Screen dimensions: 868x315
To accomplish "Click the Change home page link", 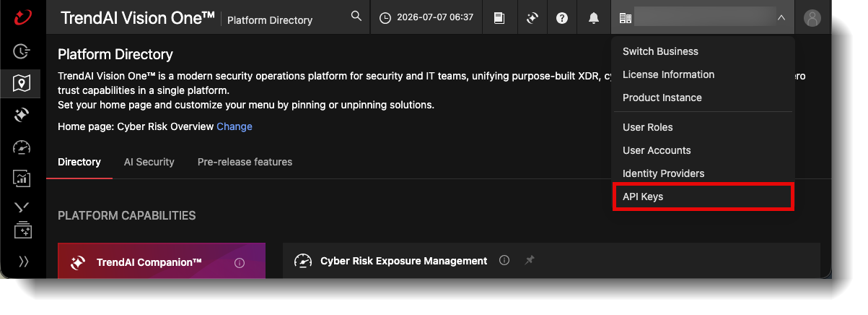I will click(x=234, y=126).
